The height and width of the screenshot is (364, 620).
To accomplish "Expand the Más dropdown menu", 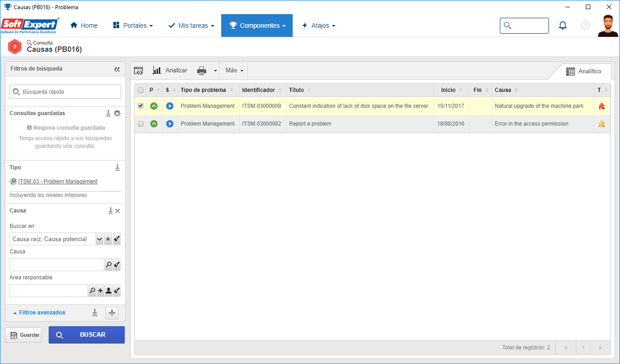I will [234, 71].
